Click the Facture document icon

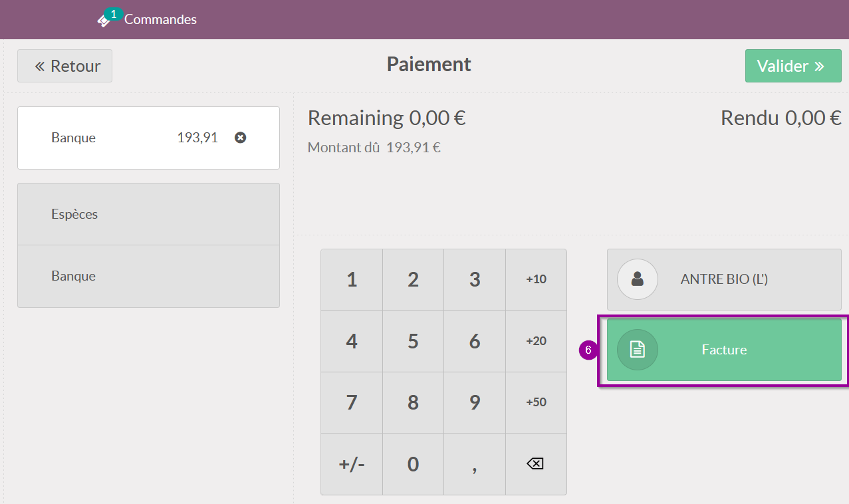(x=638, y=349)
